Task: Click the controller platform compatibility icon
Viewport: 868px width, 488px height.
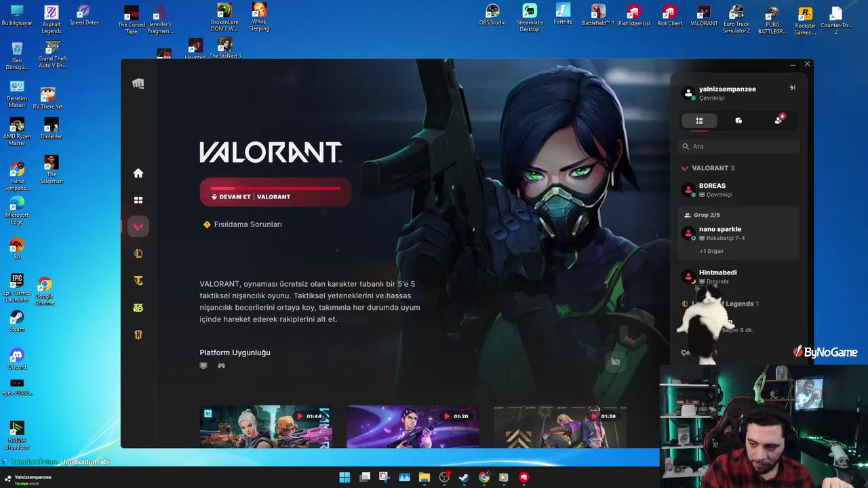Action: coord(221,366)
